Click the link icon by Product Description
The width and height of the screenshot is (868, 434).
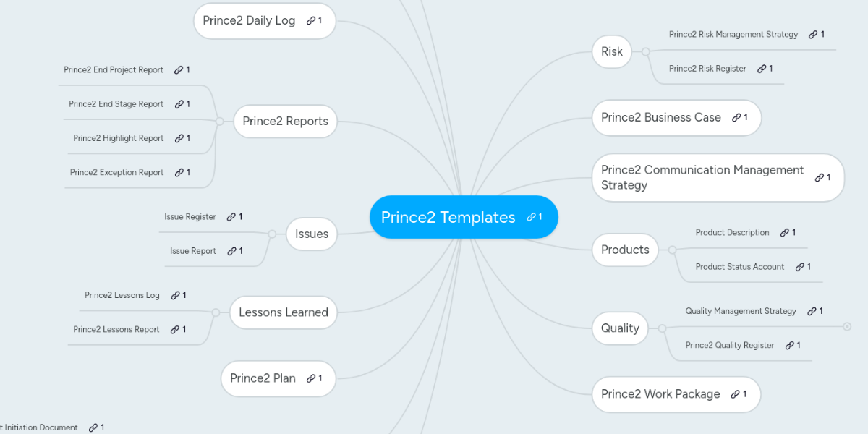click(785, 233)
